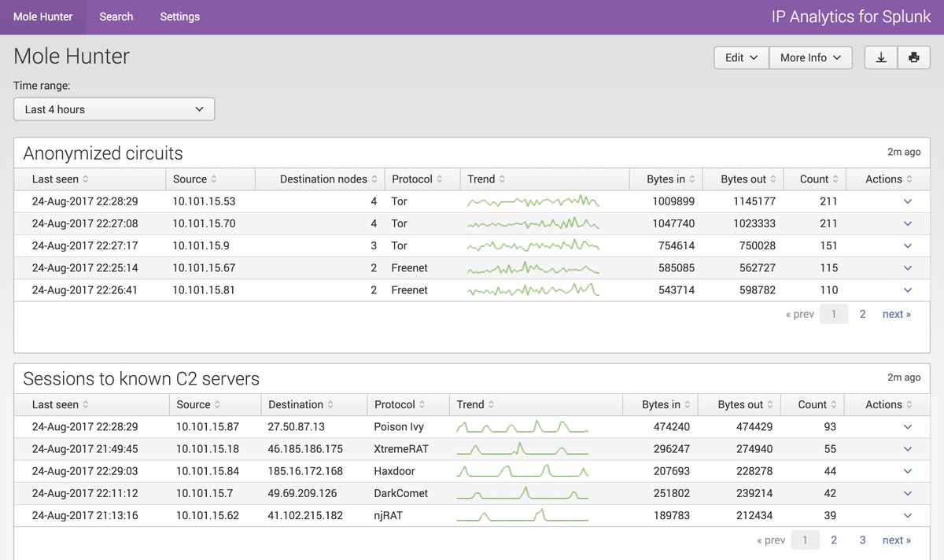The image size is (944, 560).
Task: Expand actions for source 10.101.15.70
Action: (908, 223)
